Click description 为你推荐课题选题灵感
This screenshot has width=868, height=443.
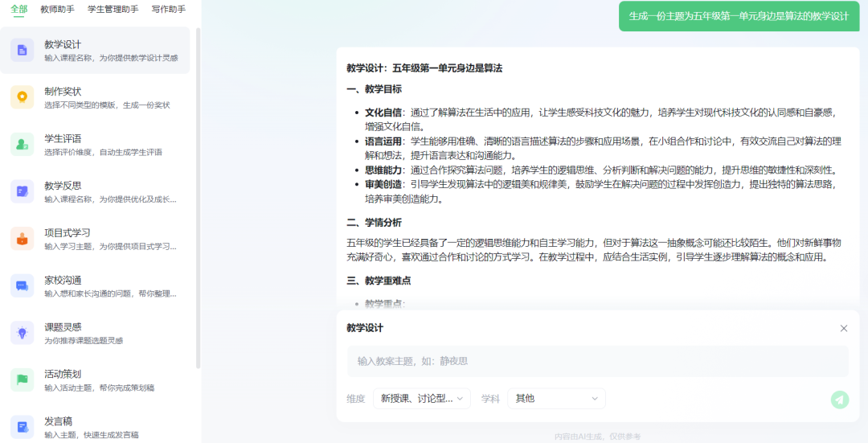coord(84,341)
